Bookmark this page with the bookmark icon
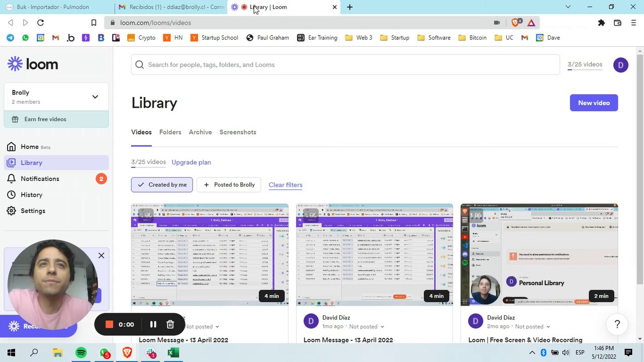644x362 pixels. coord(94,23)
